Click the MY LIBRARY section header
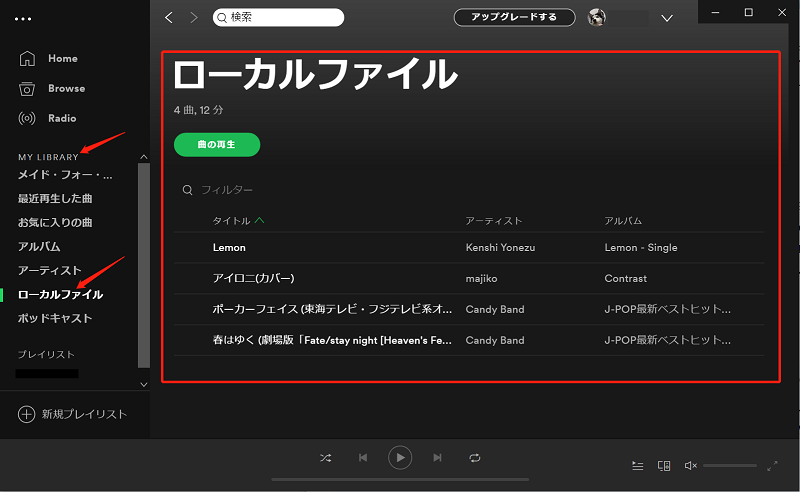Screen dimensions: 800x492 (48, 157)
